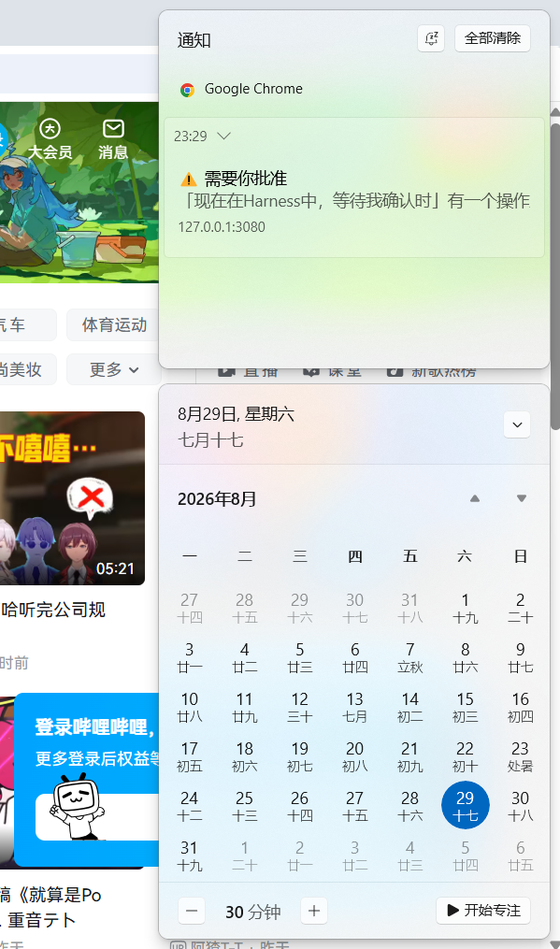Select August 12 三十 in calendar
Viewport: 560px width, 949px height.
click(x=300, y=707)
